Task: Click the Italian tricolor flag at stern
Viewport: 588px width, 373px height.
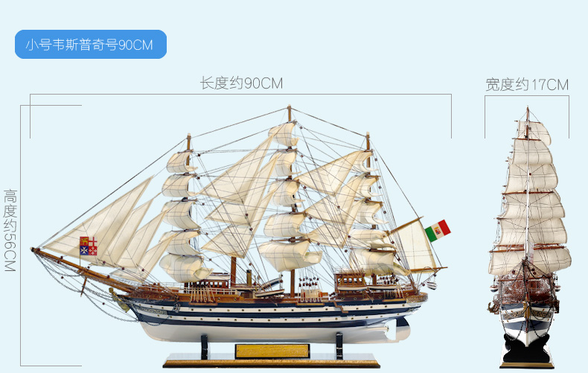Action: tap(438, 230)
